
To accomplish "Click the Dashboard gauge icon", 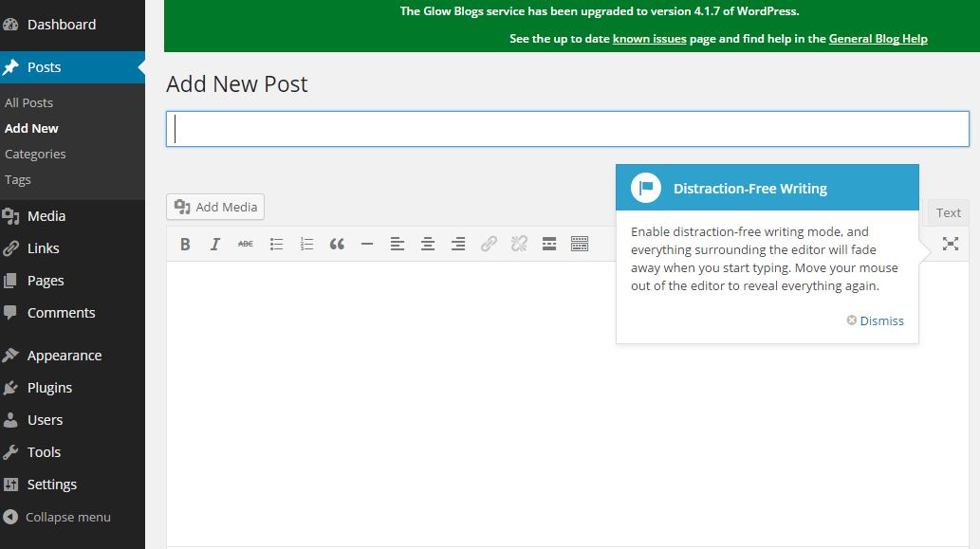I will click(10, 25).
